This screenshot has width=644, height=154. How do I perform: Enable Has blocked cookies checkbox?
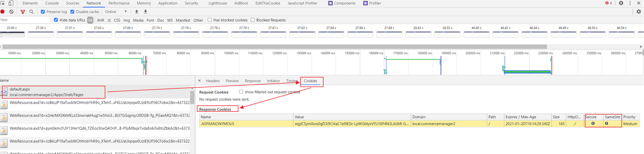210,20
